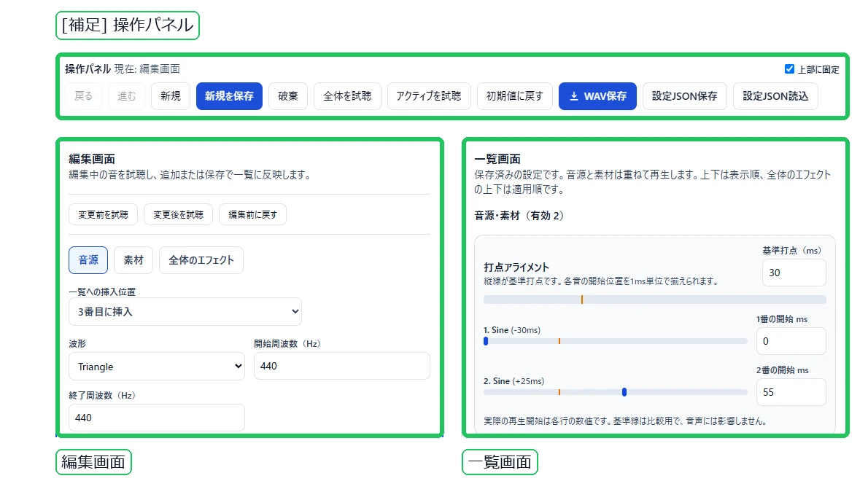Click 設定JSON読込 button
Image resolution: width=868 pixels, height=481 pixels.
click(775, 96)
